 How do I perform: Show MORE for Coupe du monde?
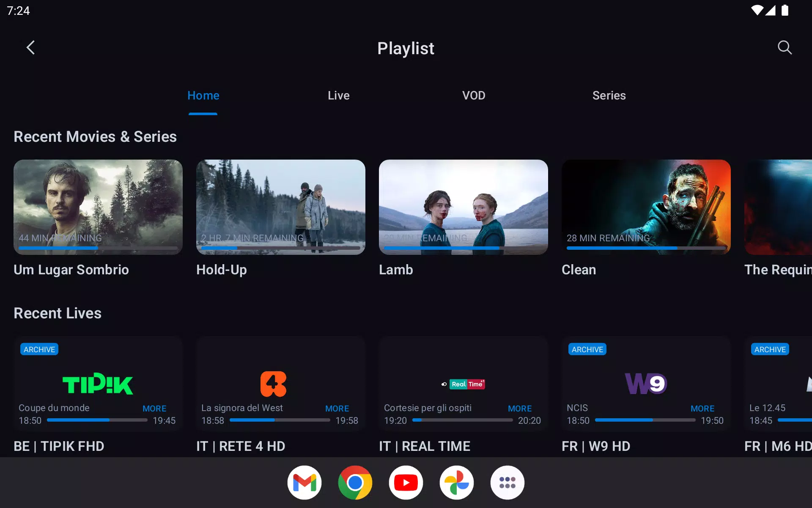coord(154,409)
